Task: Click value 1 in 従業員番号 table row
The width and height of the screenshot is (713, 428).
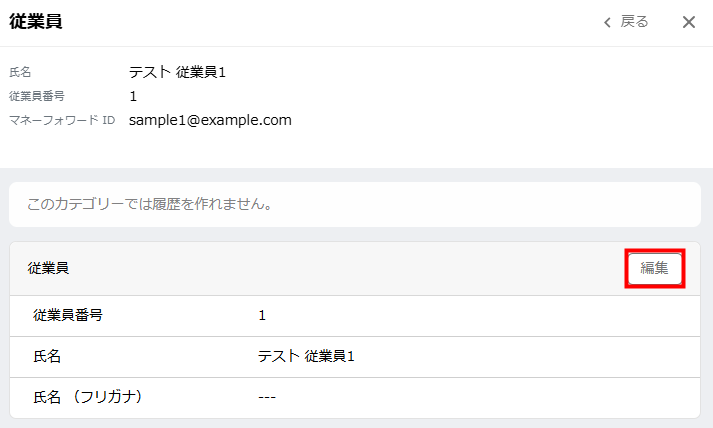Action: 262,316
